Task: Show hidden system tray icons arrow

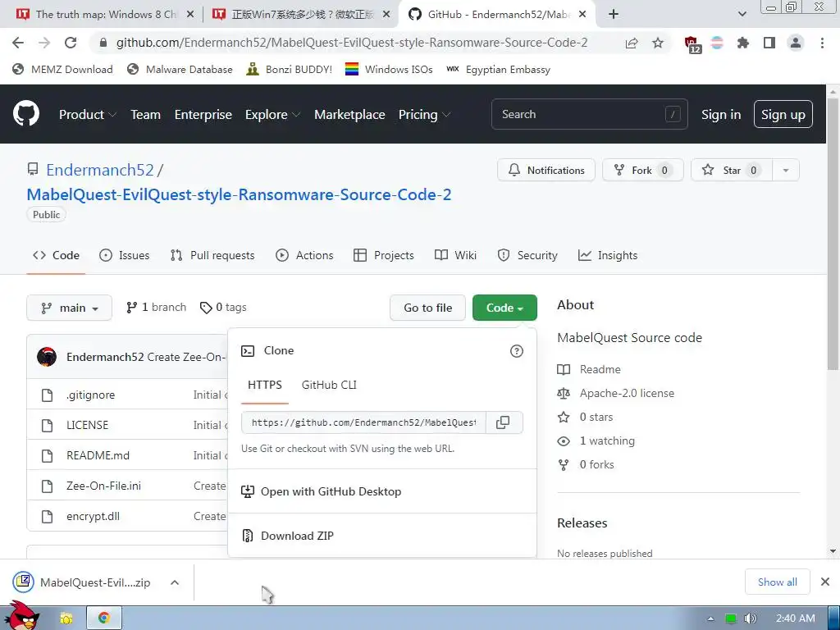Action: pyautogui.click(x=710, y=619)
